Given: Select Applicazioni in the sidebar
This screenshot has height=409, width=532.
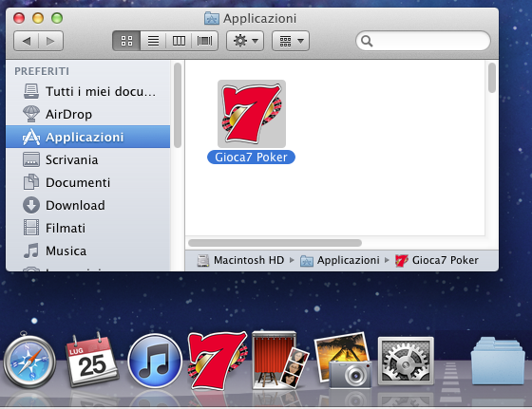Looking at the screenshot, I should click(x=88, y=137).
